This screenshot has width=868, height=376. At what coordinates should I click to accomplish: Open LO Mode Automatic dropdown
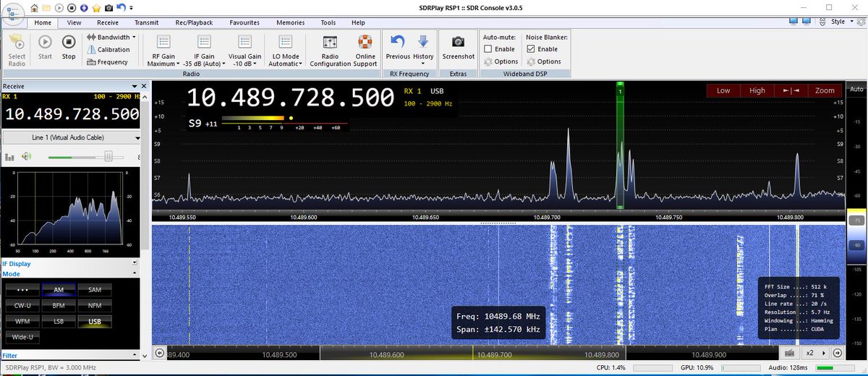point(286,51)
